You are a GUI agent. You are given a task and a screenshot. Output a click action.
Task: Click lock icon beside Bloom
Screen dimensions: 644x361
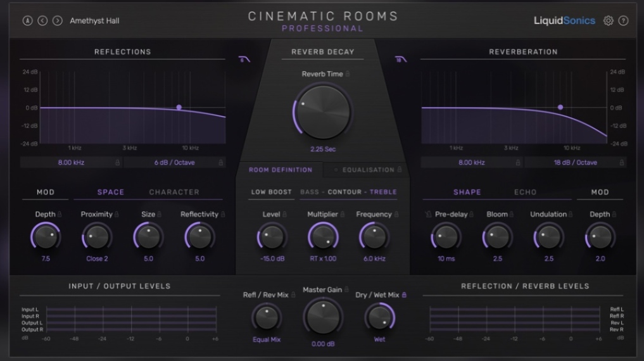[x=512, y=214]
